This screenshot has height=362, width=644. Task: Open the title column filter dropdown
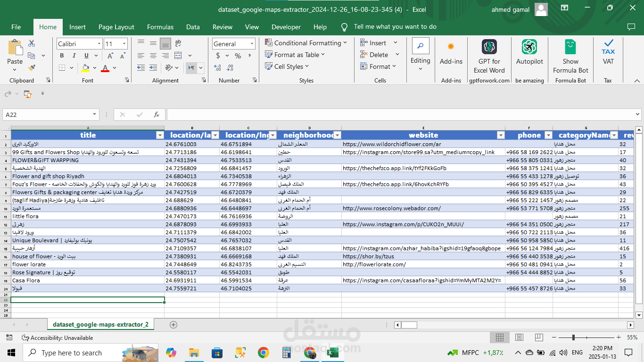(x=159, y=135)
